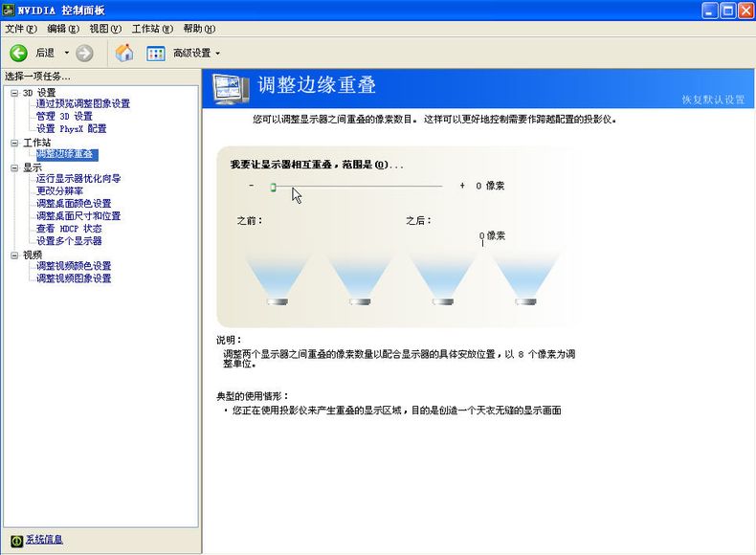Open the 编辑(E) menu
Image resolution: width=756 pixels, height=555 pixels.
tap(63, 29)
